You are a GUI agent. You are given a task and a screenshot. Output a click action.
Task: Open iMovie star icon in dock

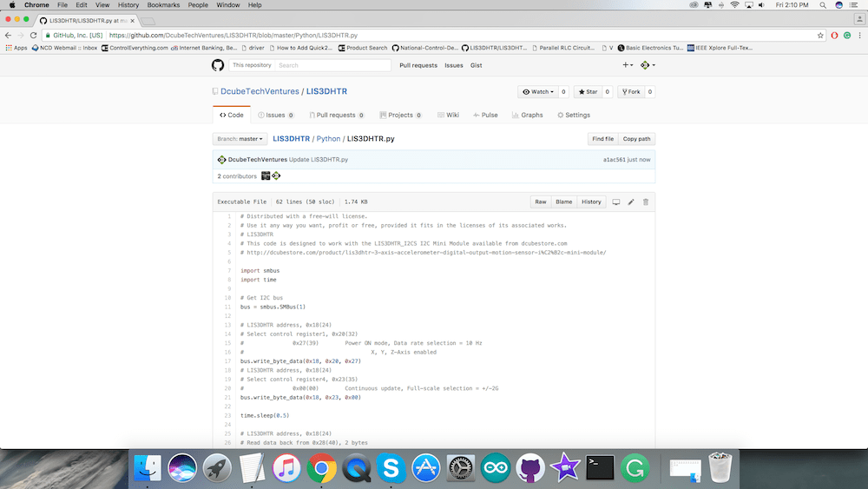[565, 468]
